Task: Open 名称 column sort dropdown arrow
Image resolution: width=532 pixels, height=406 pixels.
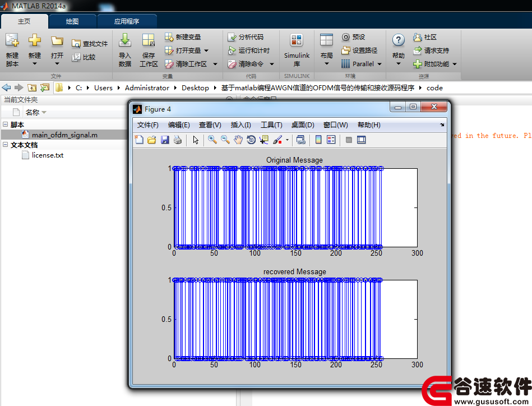Action: click(x=44, y=112)
